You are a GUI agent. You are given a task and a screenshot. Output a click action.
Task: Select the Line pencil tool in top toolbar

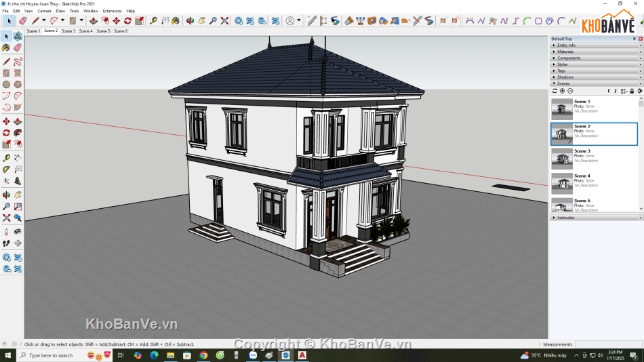tap(36, 20)
